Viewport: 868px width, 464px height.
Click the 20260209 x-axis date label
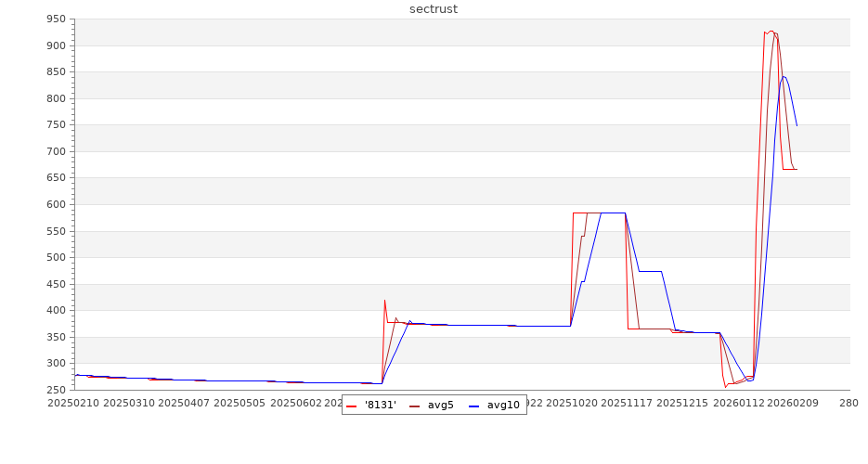(x=795, y=403)
